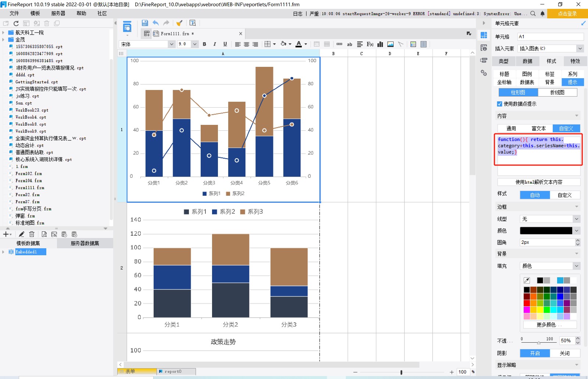
Task: Click the Insert Chart icon
Action: click(380, 44)
